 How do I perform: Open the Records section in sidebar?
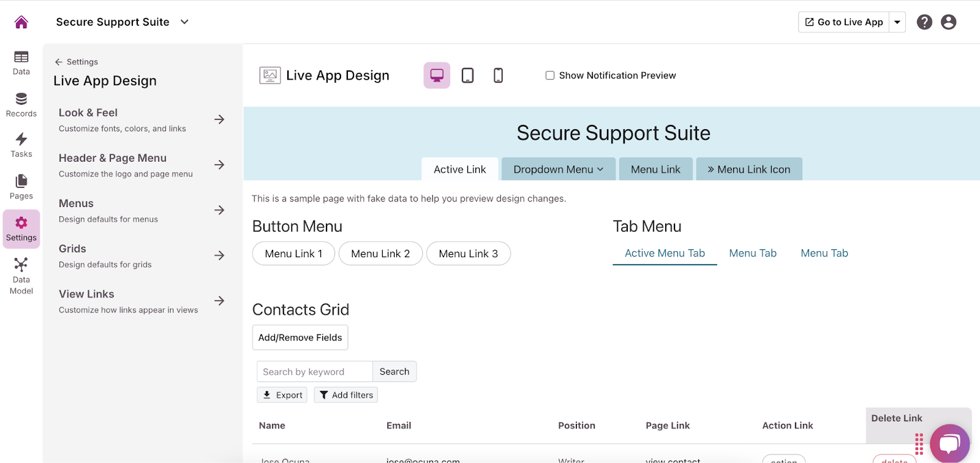pos(21,105)
